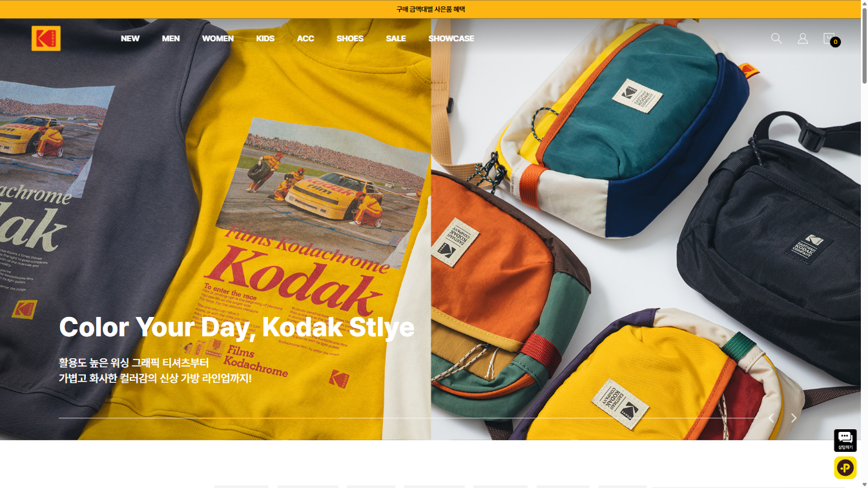Viewport: 868px width, 488px height.
Task: Open the search magnifier icon
Action: 776,39
